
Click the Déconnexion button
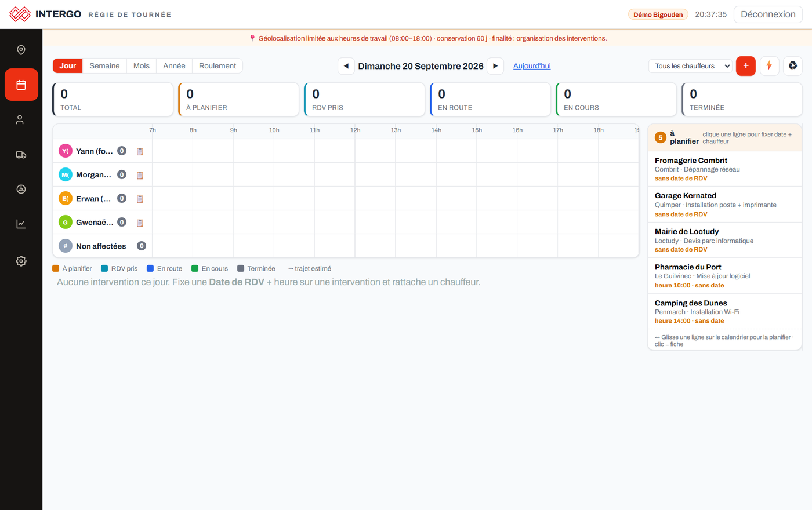tap(768, 14)
